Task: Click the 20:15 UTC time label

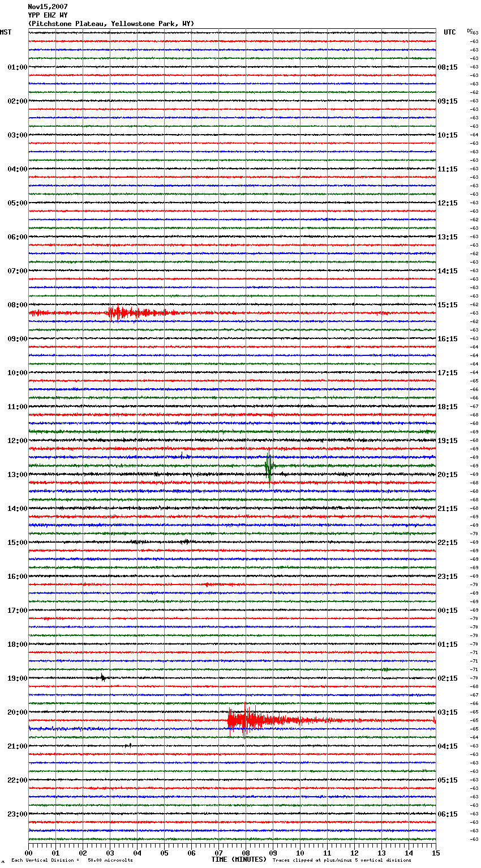Action: point(448,475)
